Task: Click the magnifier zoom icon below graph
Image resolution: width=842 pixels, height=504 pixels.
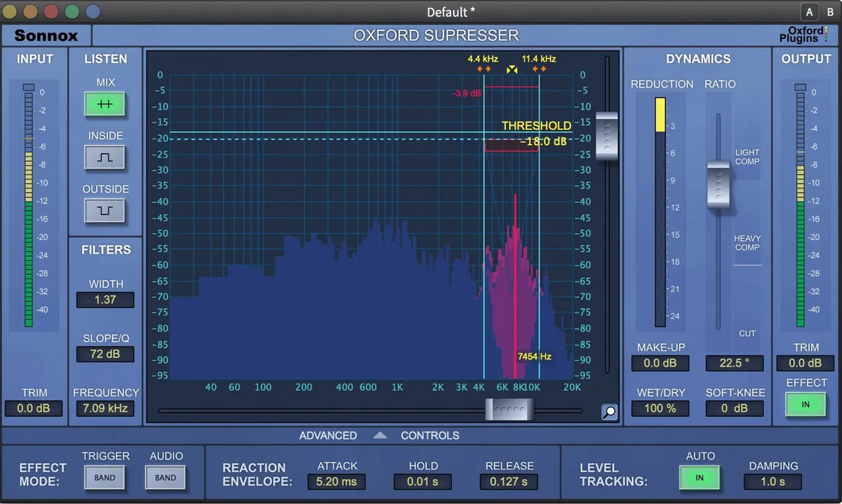Action: click(609, 412)
